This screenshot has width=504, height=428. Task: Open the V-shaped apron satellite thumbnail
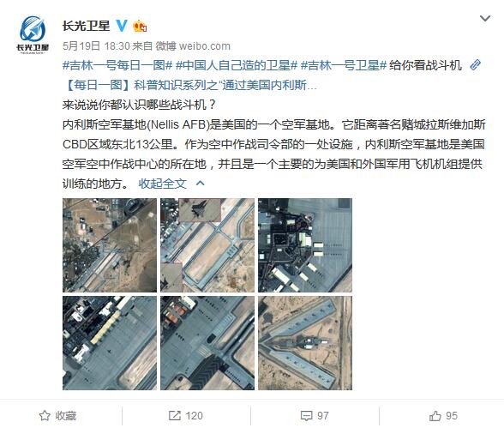(305, 343)
